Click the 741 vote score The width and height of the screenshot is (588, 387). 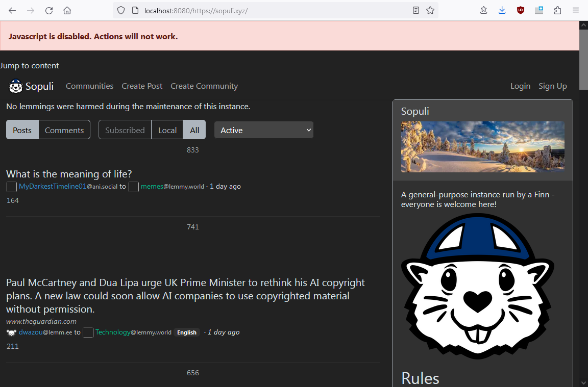193,227
